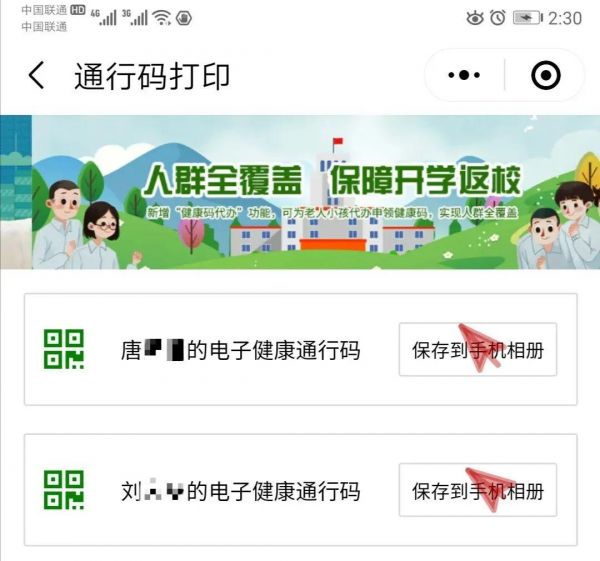Open the three-dot more options menu
600x561 pixels.
pos(464,75)
